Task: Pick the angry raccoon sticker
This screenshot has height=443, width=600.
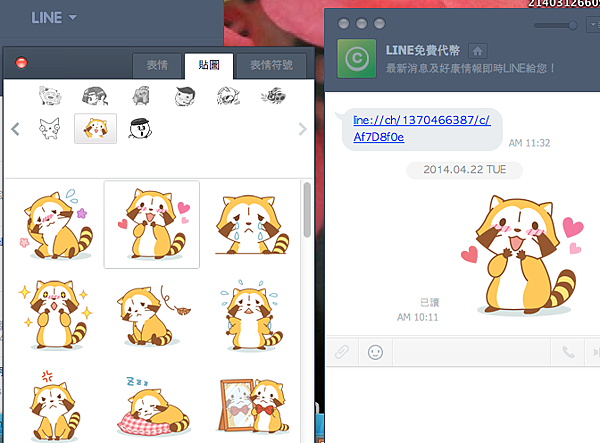Action: [55, 406]
